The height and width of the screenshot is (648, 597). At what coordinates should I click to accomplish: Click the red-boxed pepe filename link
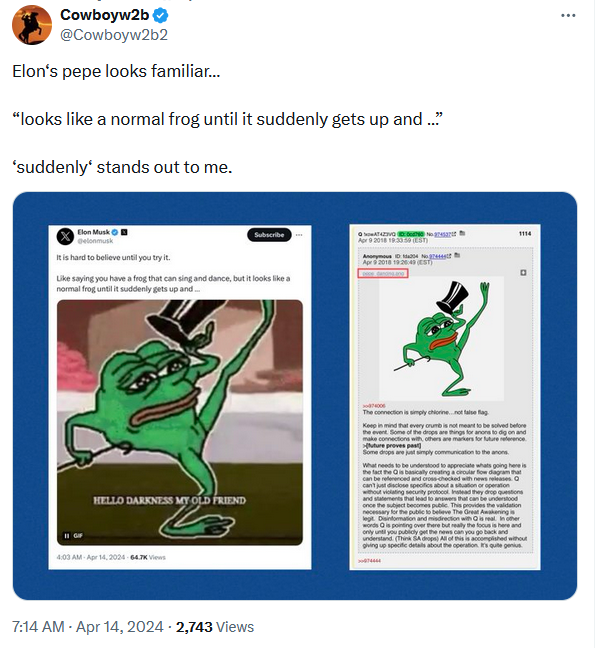click(383, 273)
